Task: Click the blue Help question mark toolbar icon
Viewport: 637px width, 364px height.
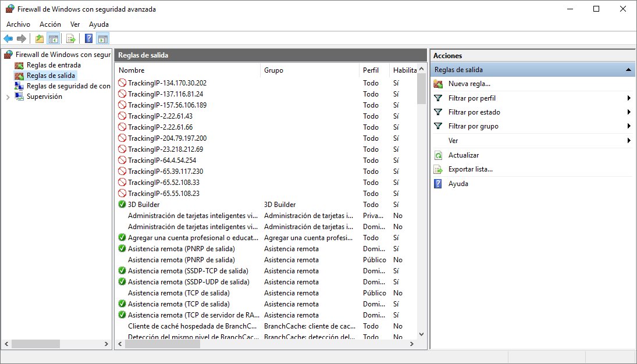Action: [x=88, y=39]
